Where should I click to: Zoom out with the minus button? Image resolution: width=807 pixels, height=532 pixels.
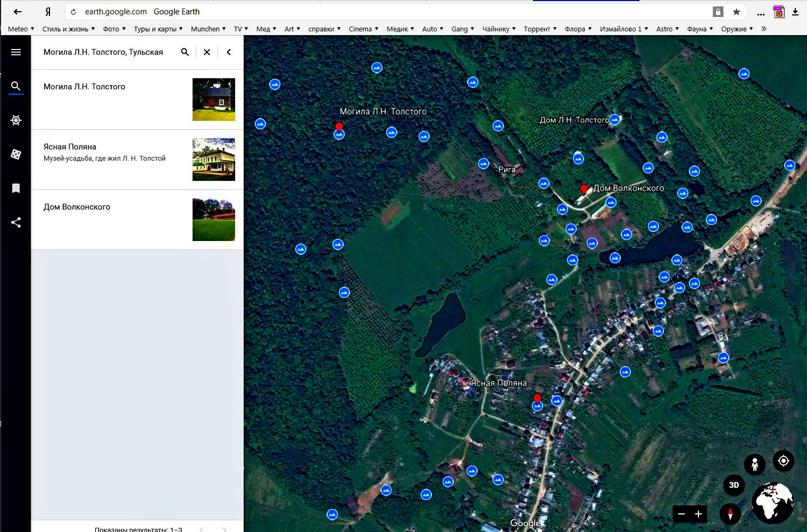[x=681, y=514]
